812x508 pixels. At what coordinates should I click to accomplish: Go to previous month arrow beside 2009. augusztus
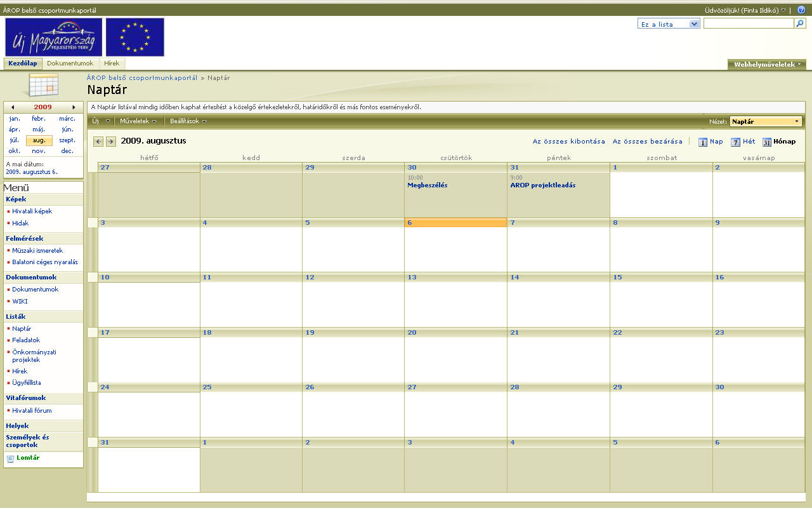click(98, 142)
